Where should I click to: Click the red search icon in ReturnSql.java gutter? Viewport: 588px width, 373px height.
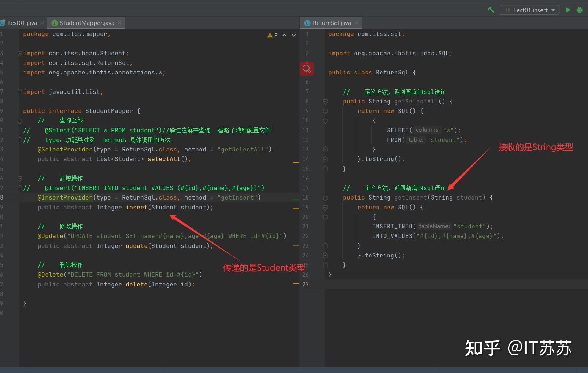306,68
